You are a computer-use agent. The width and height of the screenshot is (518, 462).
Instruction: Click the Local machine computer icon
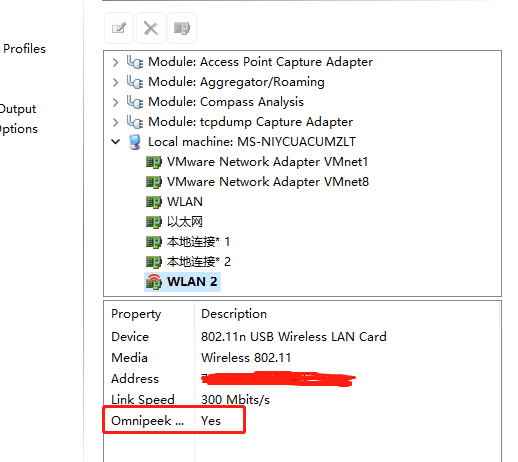[135, 142]
